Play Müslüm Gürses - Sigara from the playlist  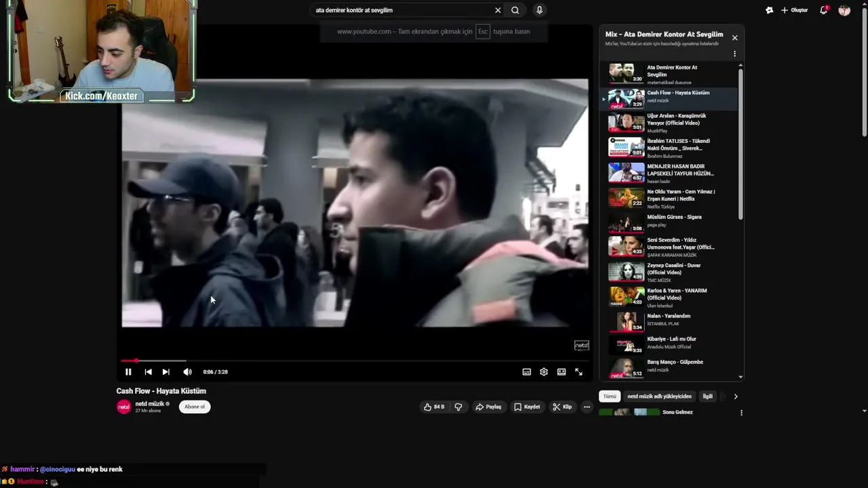(x=668, y=223)
